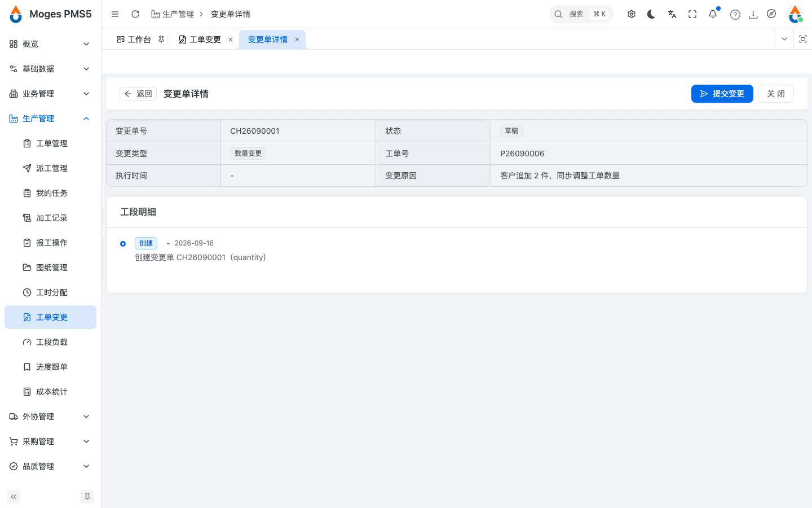
Task: Expand the 外协管理 menu
Action: tap(50, 417)
